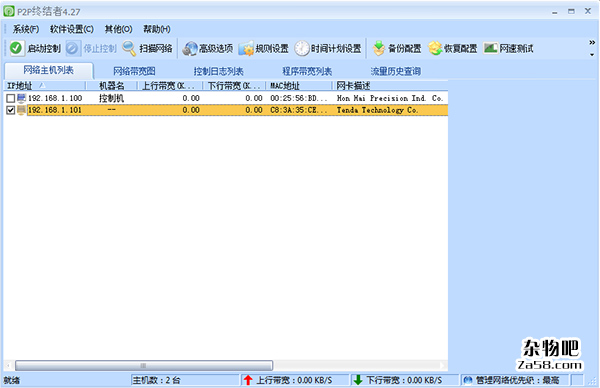Open 时间计划设置 via its clock icon
This screenshot has width=600, height=388.
(x=302, y=49)
